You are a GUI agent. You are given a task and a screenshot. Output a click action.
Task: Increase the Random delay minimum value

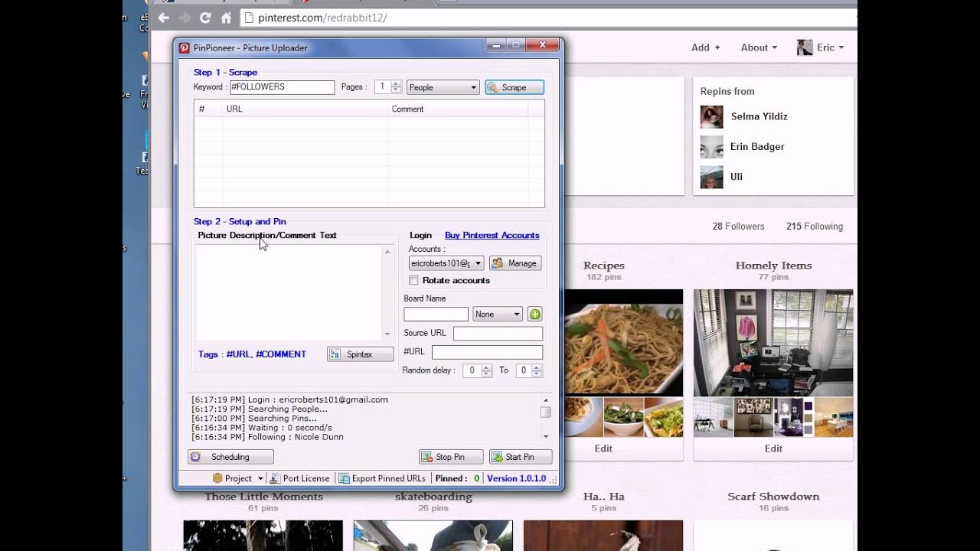coord(486,367)
